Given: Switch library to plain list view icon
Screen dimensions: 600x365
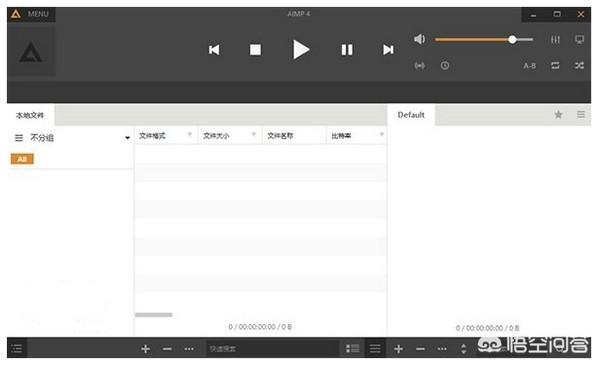Looking at the screenshot, I should pyautogui.click(x=375, y=349).
